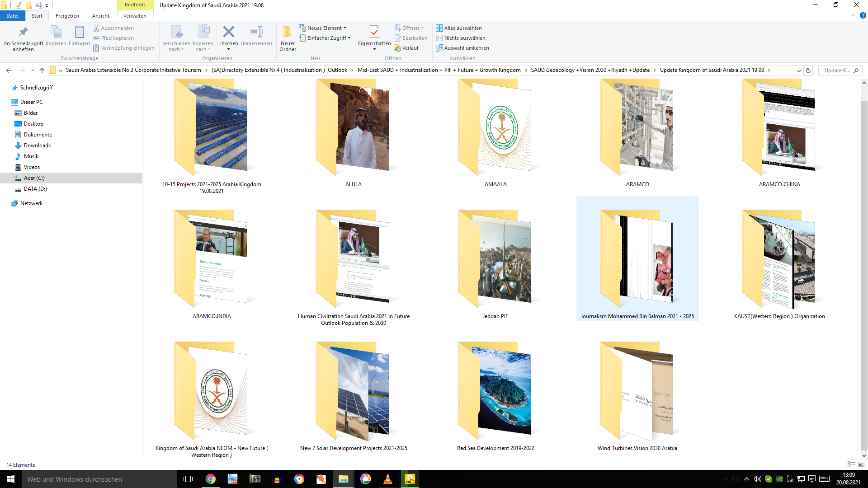Click Verknüpfung einfügen
This screenshot has width=868, height=488.
pos(124,48)
